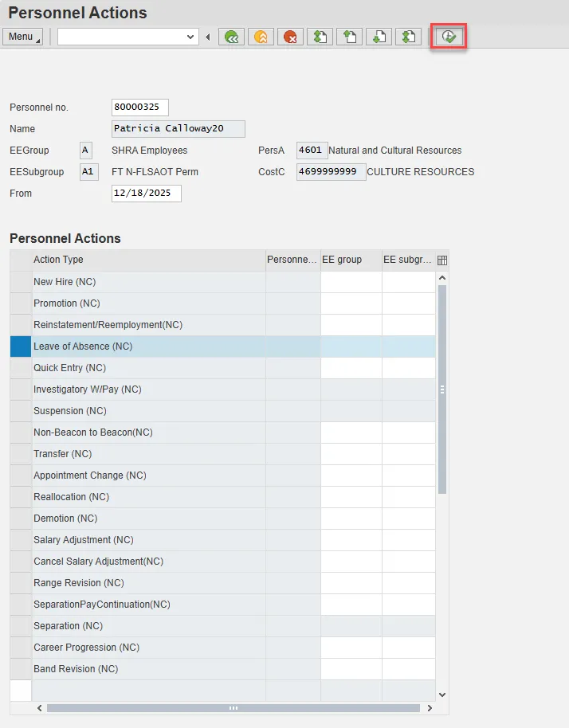Collapse the command field with the triangle arrow

pyautogui.click(x=208, y=37)
